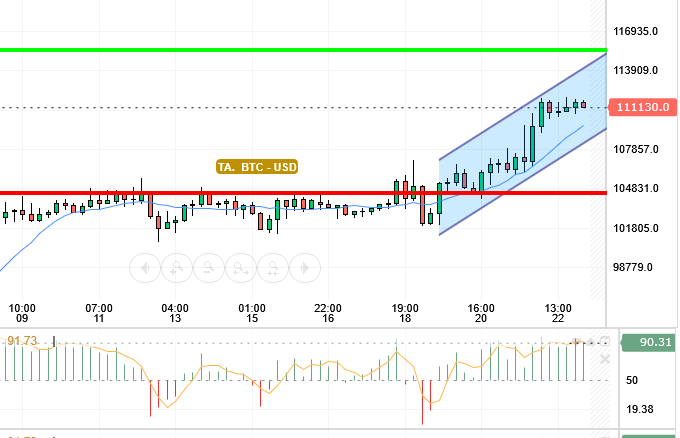Click the 16:00 20 time axis label
This screenshot has height=438, width=680.
coord(481,313)
